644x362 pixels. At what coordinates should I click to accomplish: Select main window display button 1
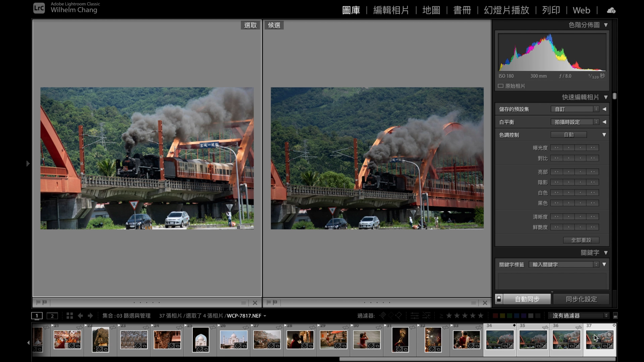pyautogui.click(x=37, y=316)
